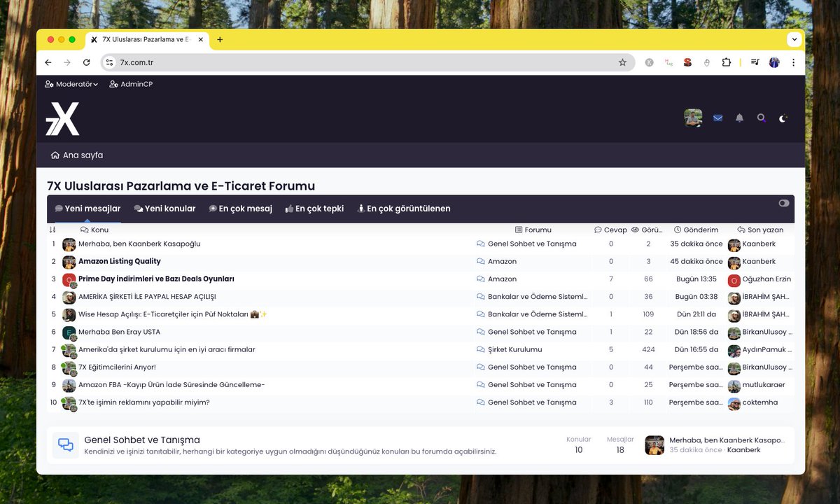840x504 pixels.
Task: Open the inbox envelope icon
Action: [717, 118]
